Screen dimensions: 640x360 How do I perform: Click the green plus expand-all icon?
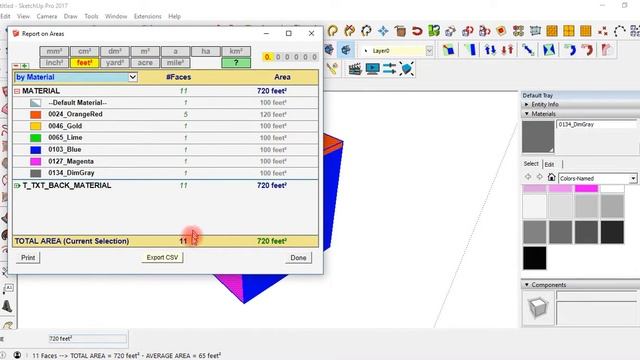click(24, 66)
